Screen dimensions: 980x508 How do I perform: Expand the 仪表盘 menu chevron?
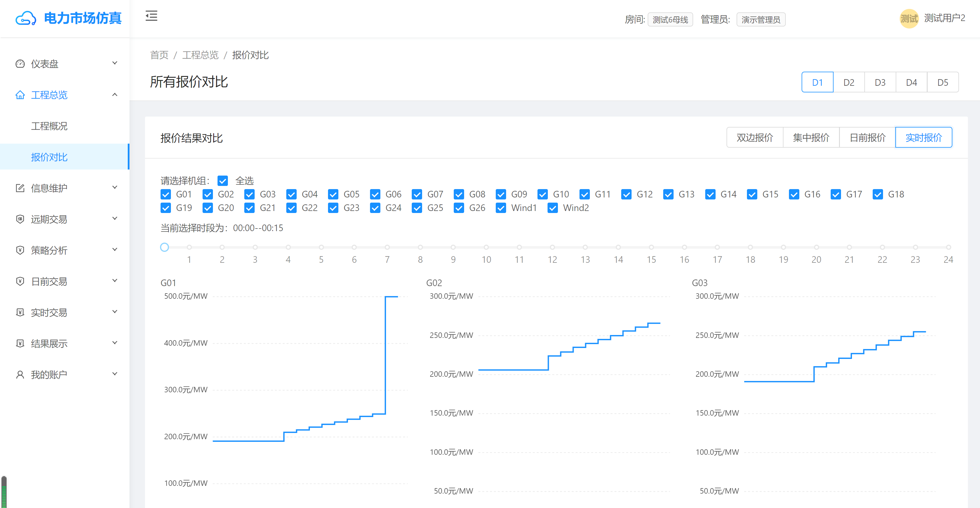click(115, 63)
